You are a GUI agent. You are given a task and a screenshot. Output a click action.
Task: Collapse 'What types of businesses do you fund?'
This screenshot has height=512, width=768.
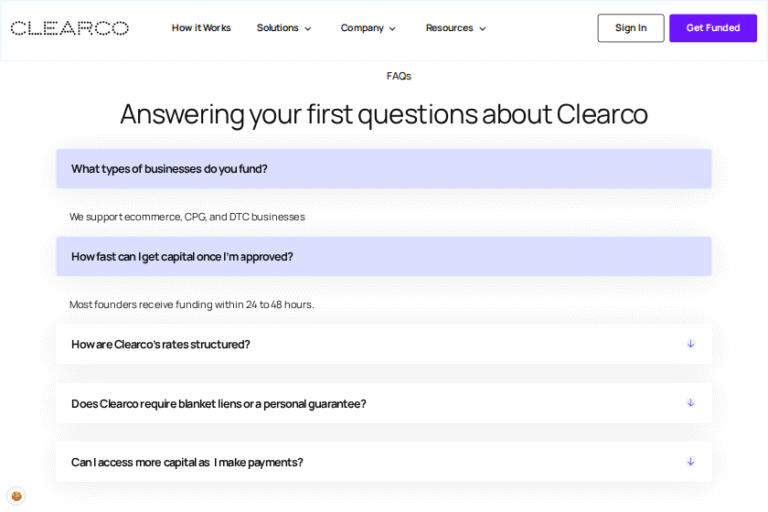point(383,169)
